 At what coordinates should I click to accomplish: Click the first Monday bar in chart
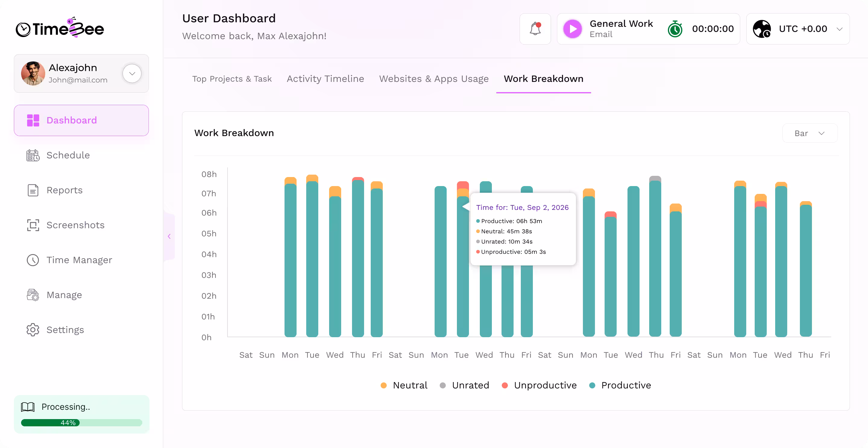tap(291, 257)
